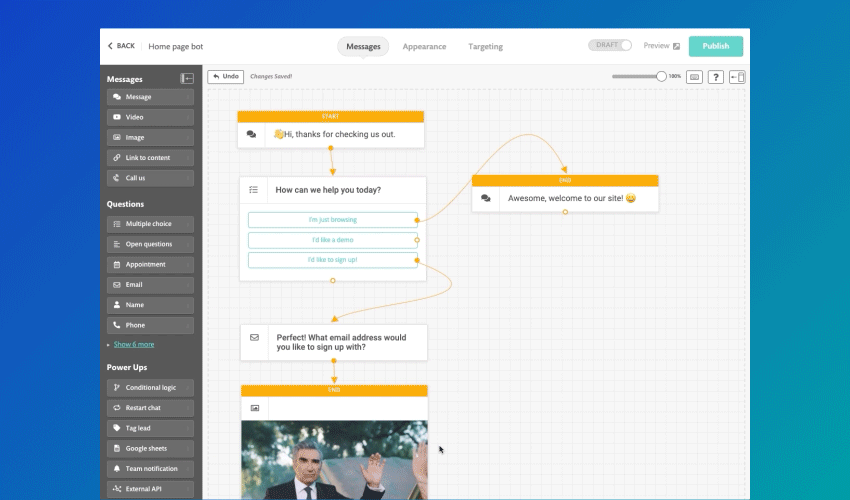Open keyboard shortcuts icon
The height and width of the screenshot is (500, 850).
pos(694,77)
